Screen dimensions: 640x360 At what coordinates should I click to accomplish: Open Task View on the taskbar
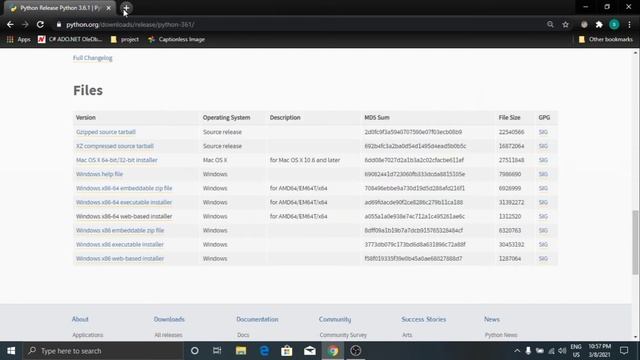(x=217, y=351)
